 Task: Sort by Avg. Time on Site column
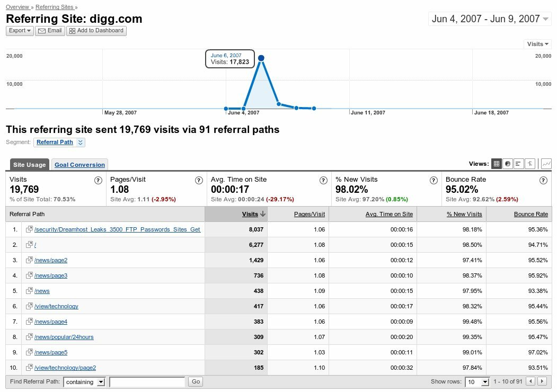tap(389, 214)
